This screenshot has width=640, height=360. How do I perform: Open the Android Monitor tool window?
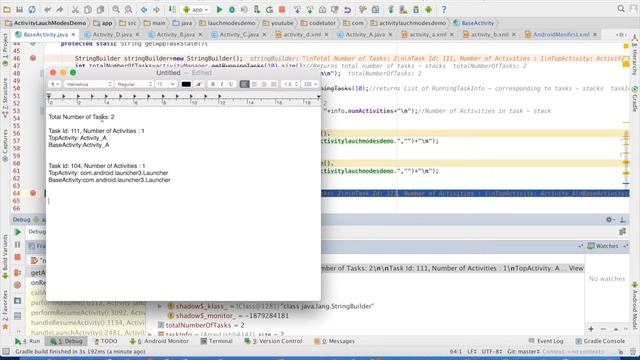(159, 341)
